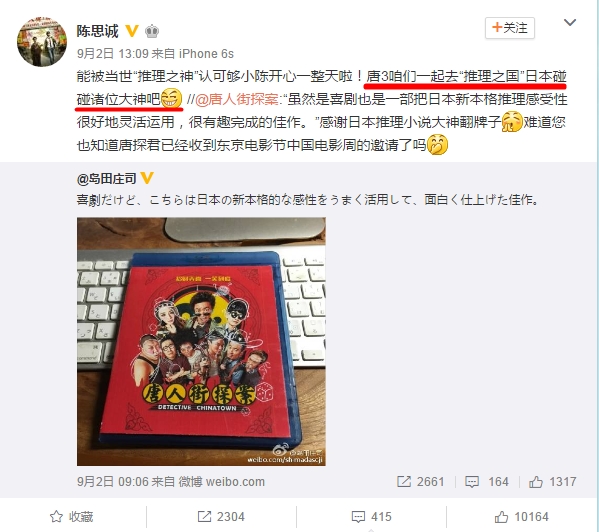Toggle 收藏 star to favorite this post

point(72,517)
